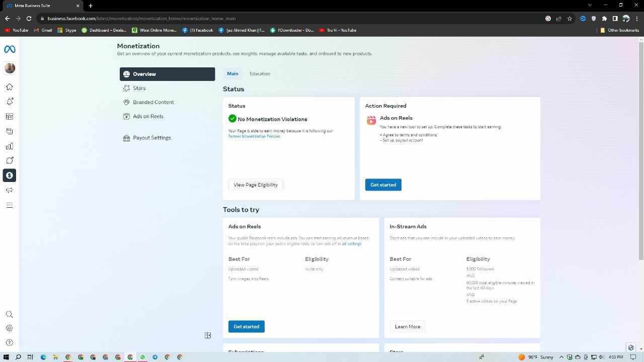Click Learn More for In-Stream Ads

click(408, 327)
